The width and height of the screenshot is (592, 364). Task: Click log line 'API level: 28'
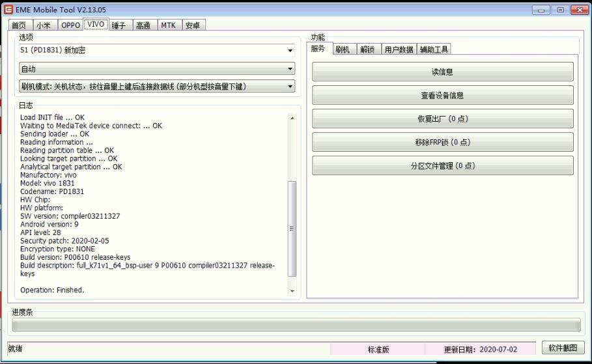40,232
